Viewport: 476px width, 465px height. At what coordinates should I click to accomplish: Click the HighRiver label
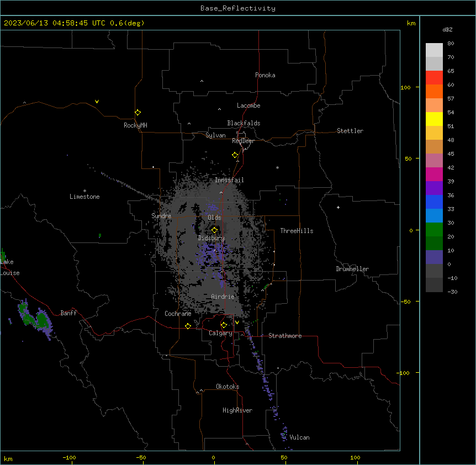[237, 410]
